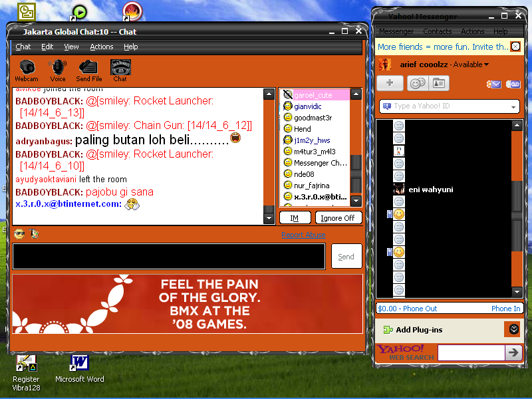Click the green play shortcut on the desktop
The height and width of the screenshot is (399, 532).
79,13
